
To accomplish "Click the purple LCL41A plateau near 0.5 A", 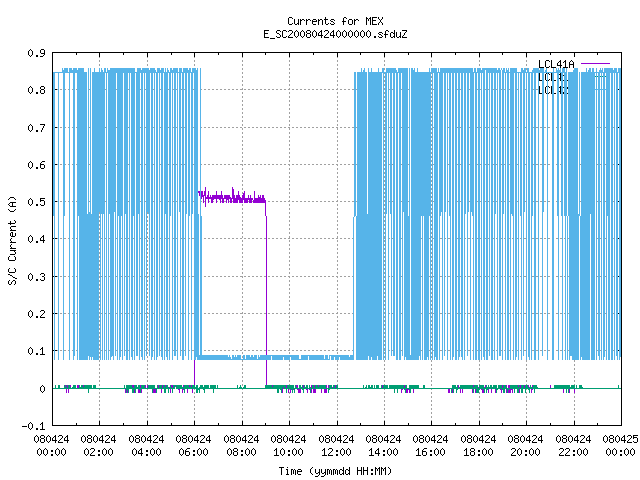I will click(233, 198).
